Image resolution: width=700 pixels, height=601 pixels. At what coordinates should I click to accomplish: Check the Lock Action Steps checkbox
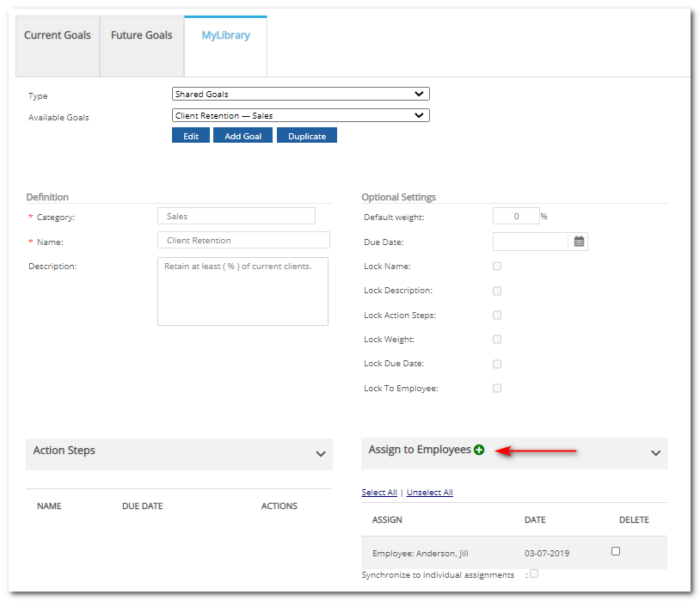[497, 316]
